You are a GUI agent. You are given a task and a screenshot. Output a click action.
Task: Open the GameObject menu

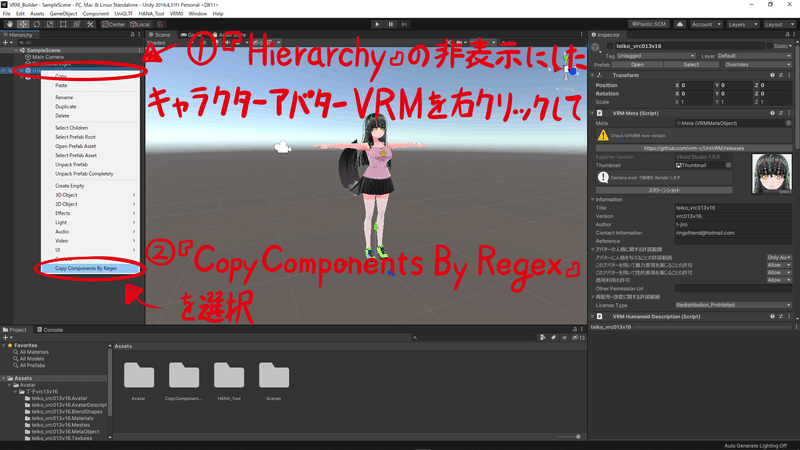coord(63,14)
